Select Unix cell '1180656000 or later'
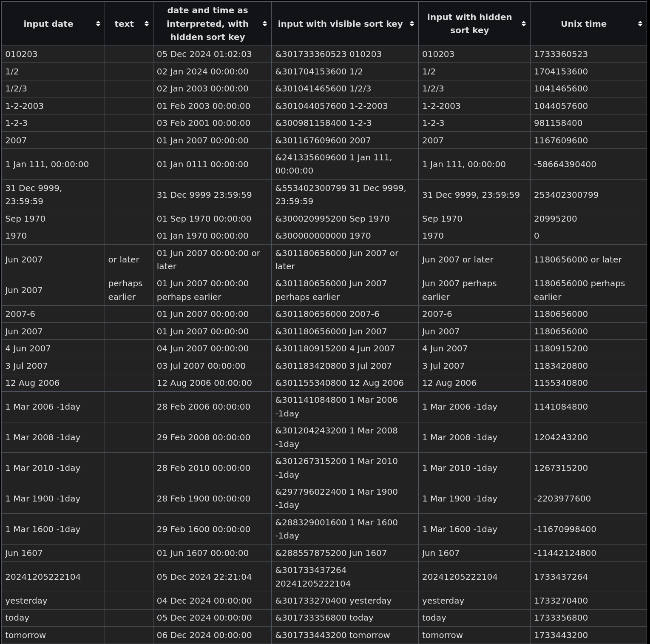Viewport: 650px width, 644px height. pyautogui.click(x=588, y=259)
